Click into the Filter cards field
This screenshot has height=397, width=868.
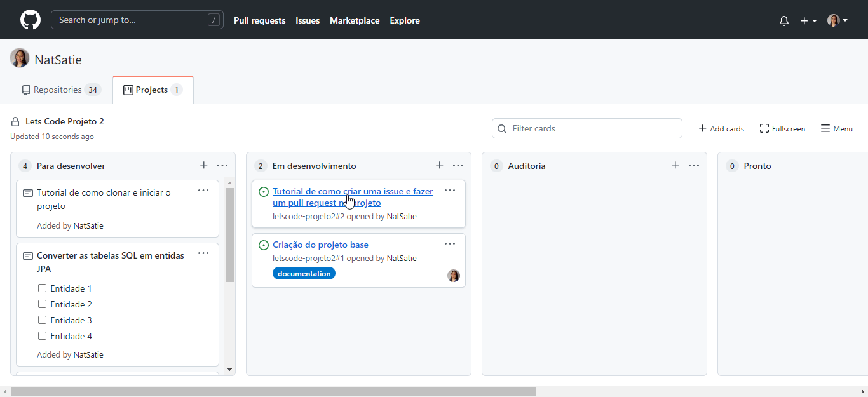coord(587,128)
